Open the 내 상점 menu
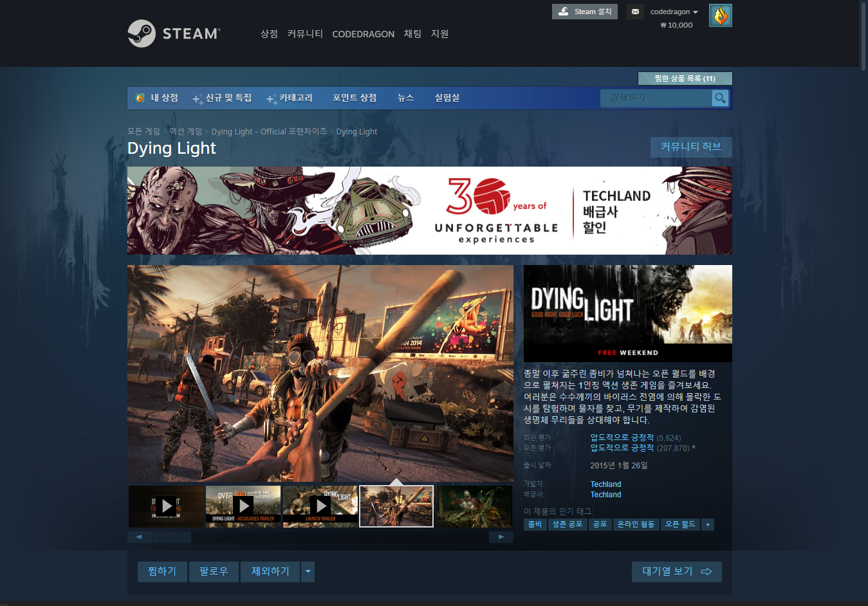The width and height of the screenshot is (868, 606). click(x=164, y=98)
